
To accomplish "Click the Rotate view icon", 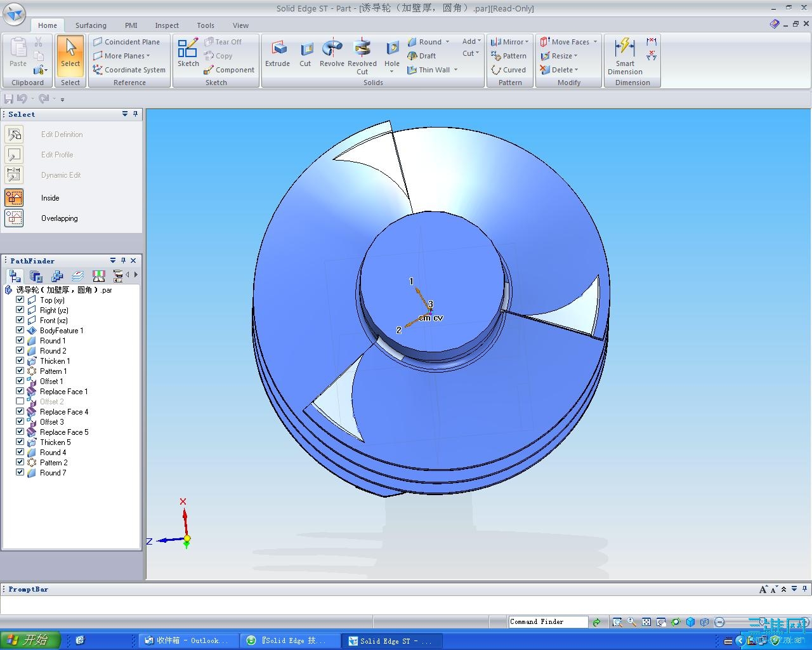I will (x=676, y=622).
